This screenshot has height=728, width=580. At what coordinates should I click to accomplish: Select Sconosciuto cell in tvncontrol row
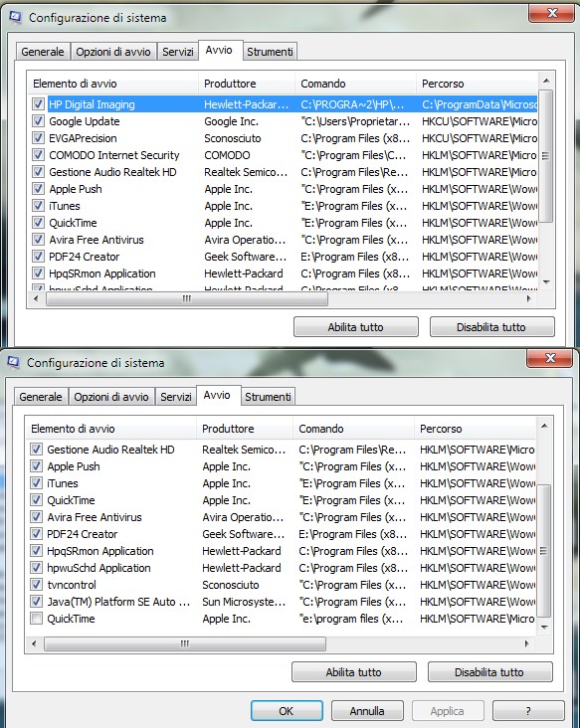coord(231,585)
